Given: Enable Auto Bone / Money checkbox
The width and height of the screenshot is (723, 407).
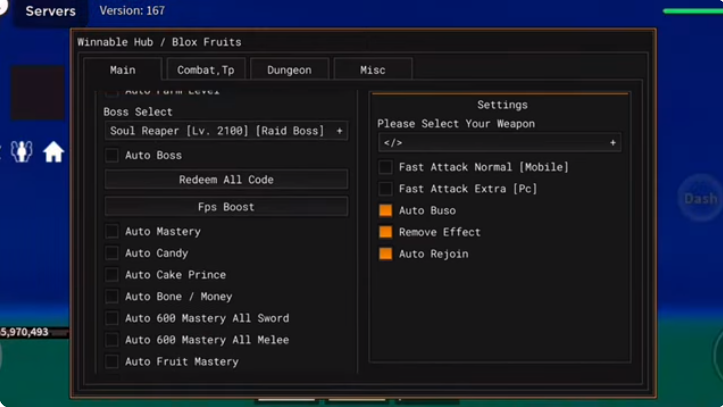Looking at the screenshot, I should (x=112, y=296).
